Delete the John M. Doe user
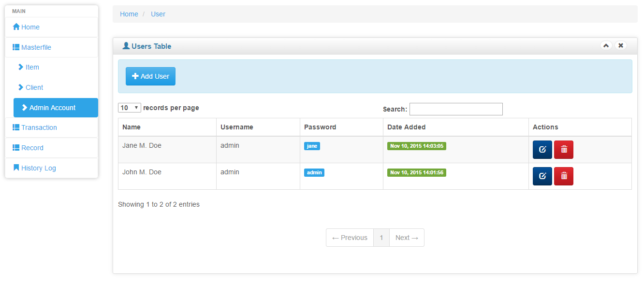The image size is (644, 282). [563, 176]
